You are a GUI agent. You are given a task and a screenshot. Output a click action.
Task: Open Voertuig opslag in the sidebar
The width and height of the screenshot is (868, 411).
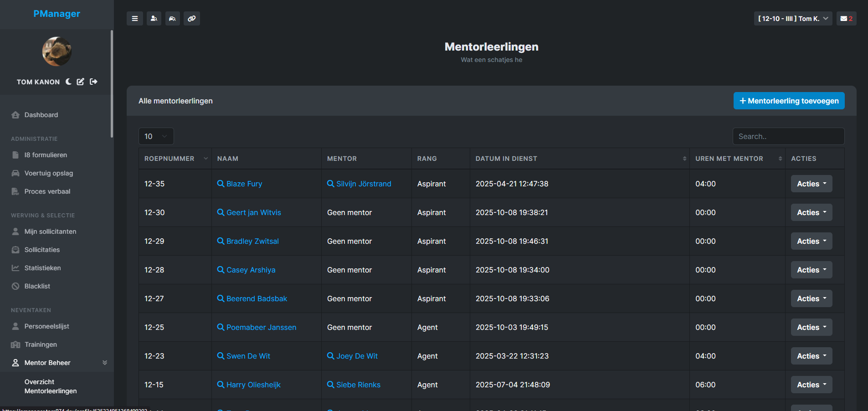pos(49,173)
